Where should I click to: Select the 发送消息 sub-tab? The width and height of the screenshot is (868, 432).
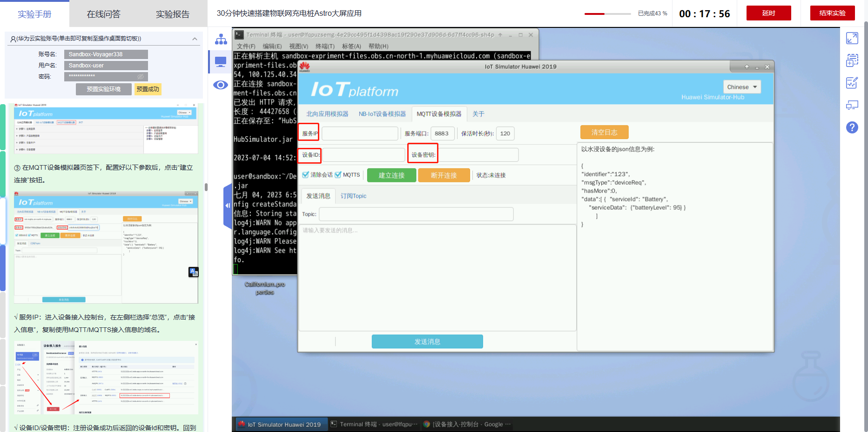318,196
